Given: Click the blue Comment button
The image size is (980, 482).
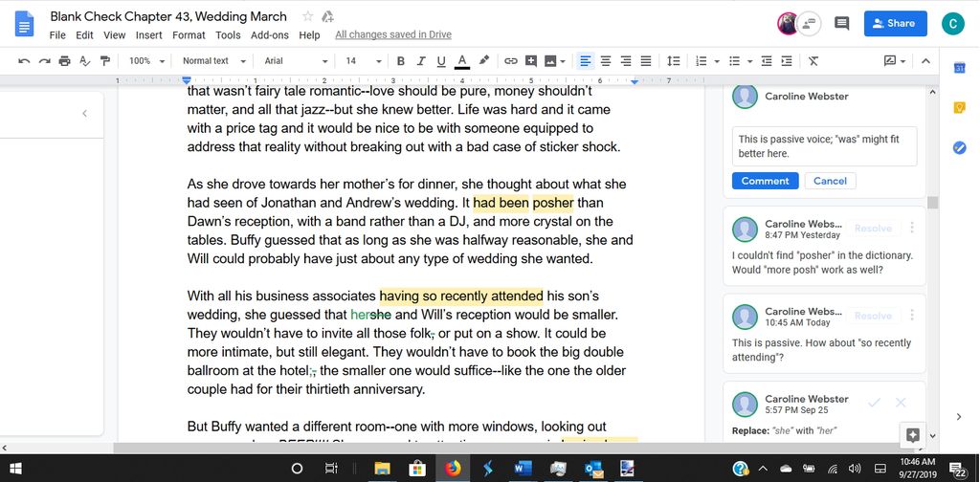Looking at the screenshot, I should tap(766, 181).
